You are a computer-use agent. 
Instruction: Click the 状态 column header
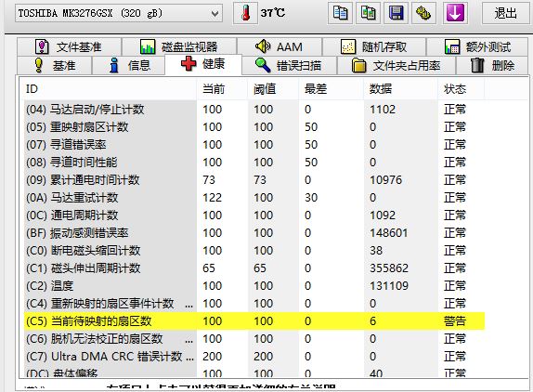click(461, 89)
